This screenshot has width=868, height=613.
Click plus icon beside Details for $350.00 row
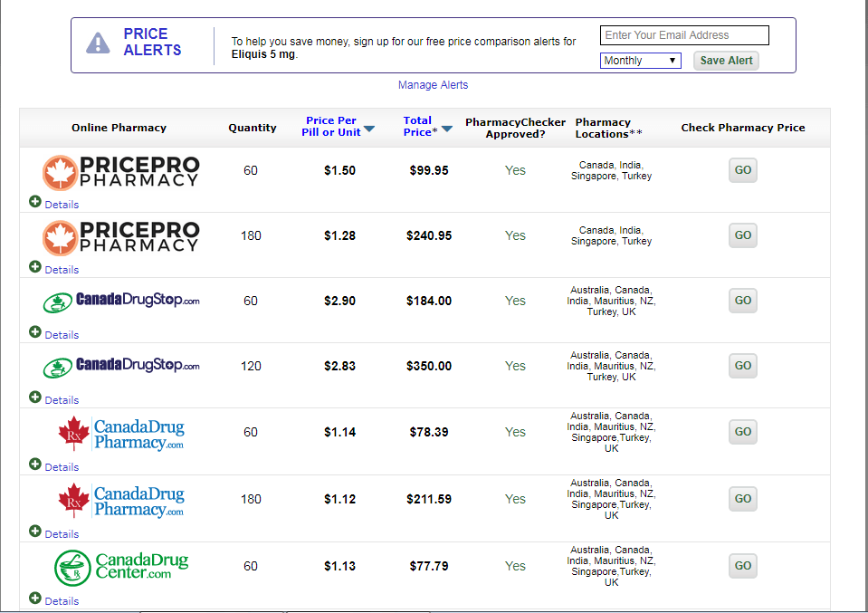[35, 397]
